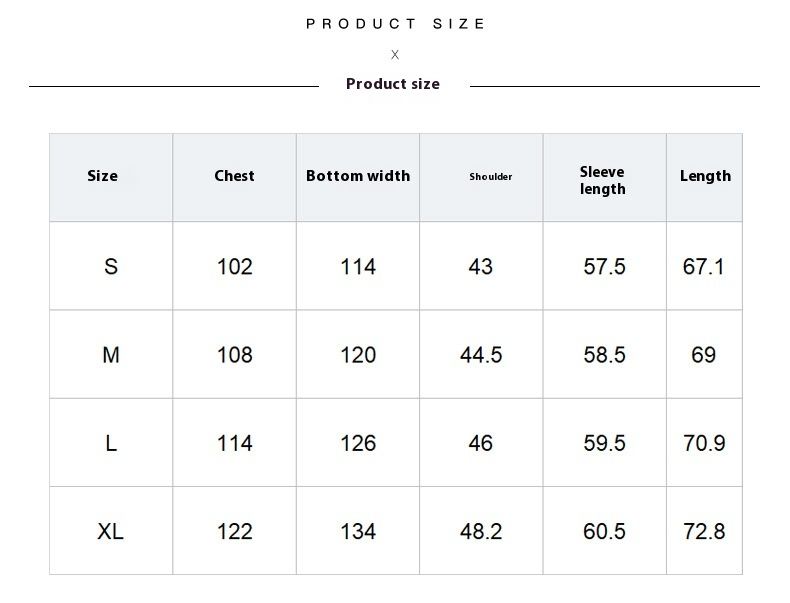Select the Sleeve length header

[x=603, y=180]
